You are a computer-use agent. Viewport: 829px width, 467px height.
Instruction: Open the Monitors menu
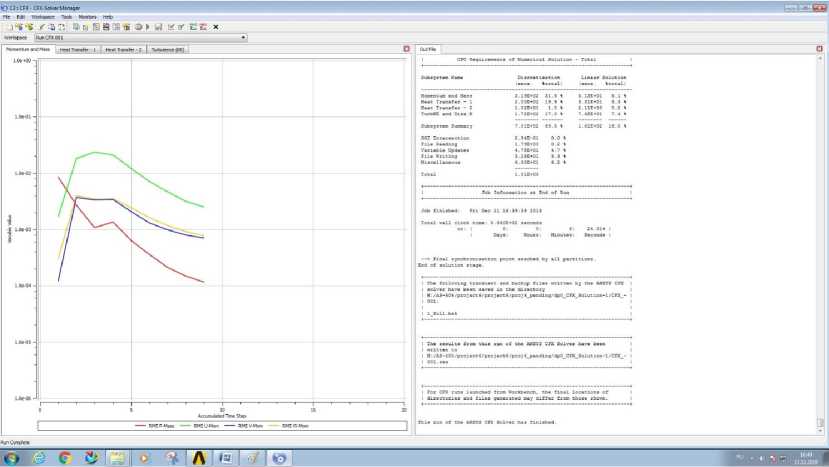(88, 17)
